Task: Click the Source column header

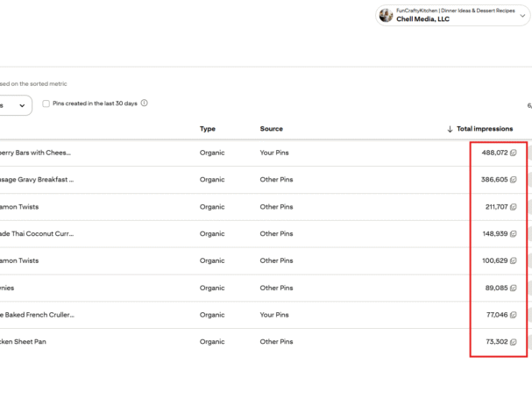Action: click(x=271, y=129)
